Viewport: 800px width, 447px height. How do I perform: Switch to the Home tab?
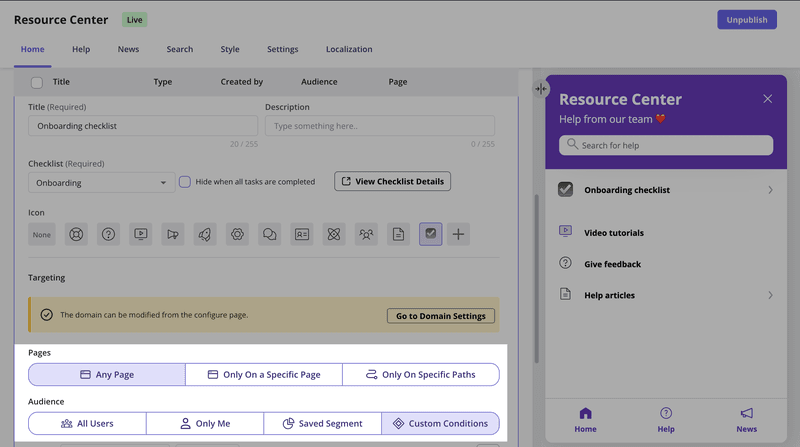point(33,49)
